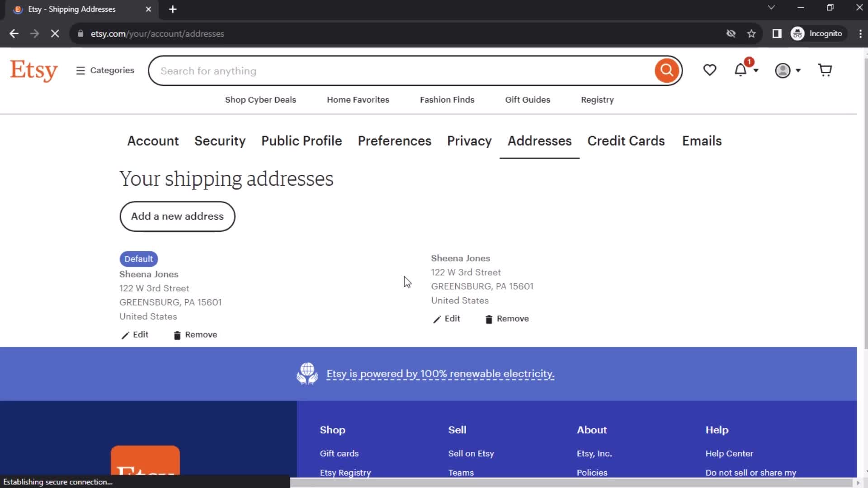Click the Etsy home logo icon
Screen dimensions: 868x488
coord(34,70)
